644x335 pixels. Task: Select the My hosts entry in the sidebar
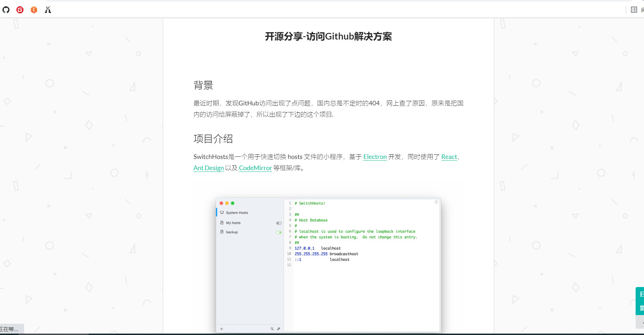233,223
